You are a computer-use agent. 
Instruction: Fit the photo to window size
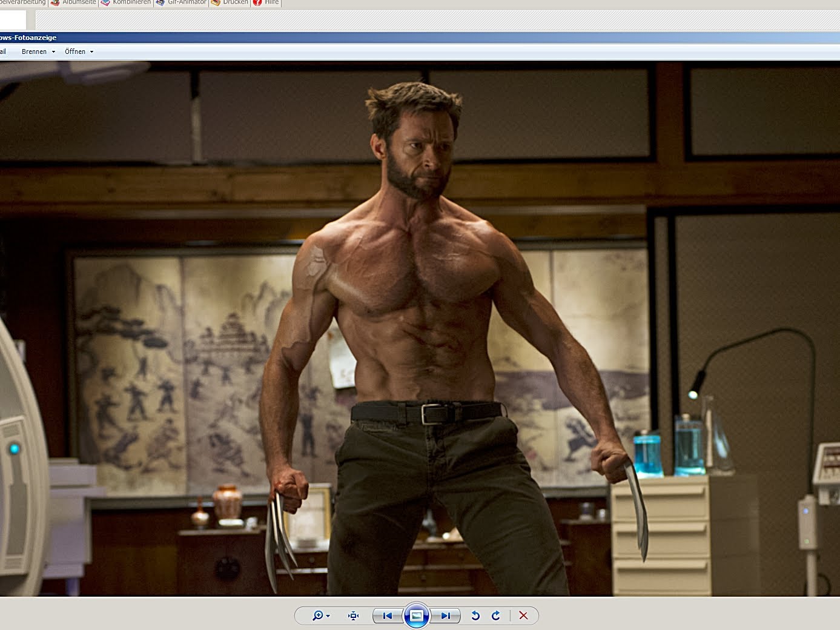(354, 615)
